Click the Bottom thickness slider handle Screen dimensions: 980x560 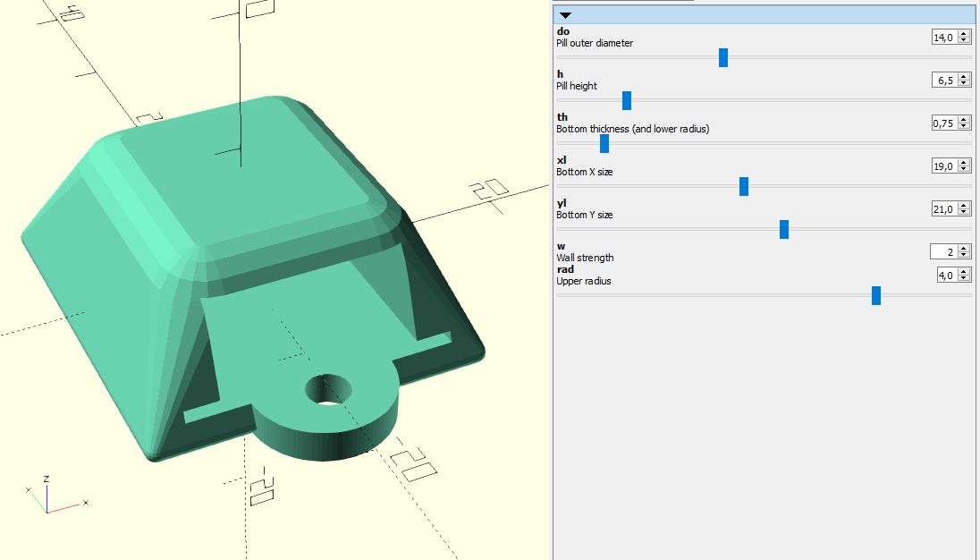[604, 143]
